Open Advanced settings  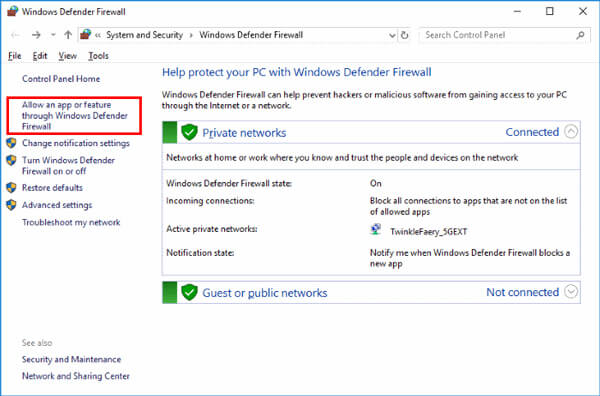pyautogui.click(x=57, y=205)
